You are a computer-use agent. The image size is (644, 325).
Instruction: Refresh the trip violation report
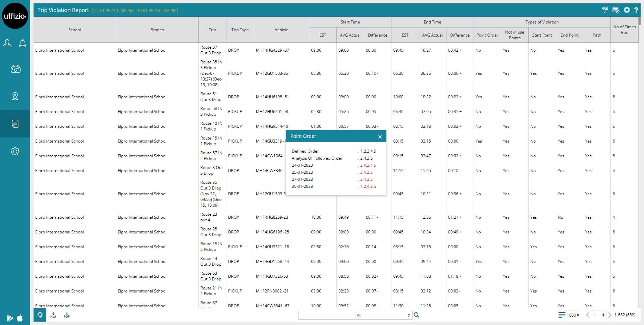40,315
